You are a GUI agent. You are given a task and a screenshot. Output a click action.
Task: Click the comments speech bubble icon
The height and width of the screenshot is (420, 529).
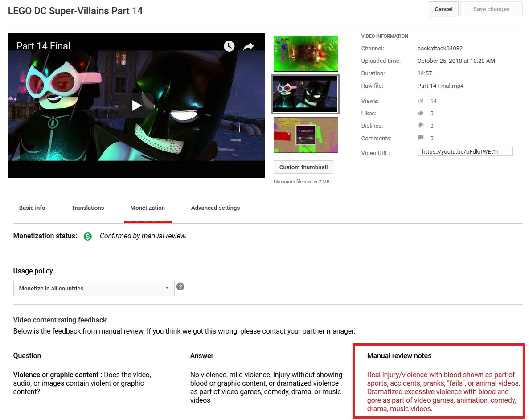[421, 138]
